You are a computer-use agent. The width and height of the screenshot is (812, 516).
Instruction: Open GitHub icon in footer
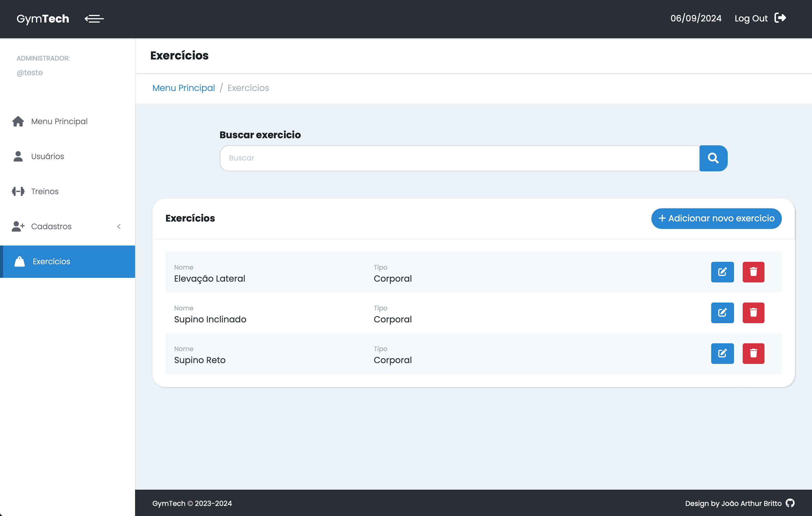coord(790,503)
